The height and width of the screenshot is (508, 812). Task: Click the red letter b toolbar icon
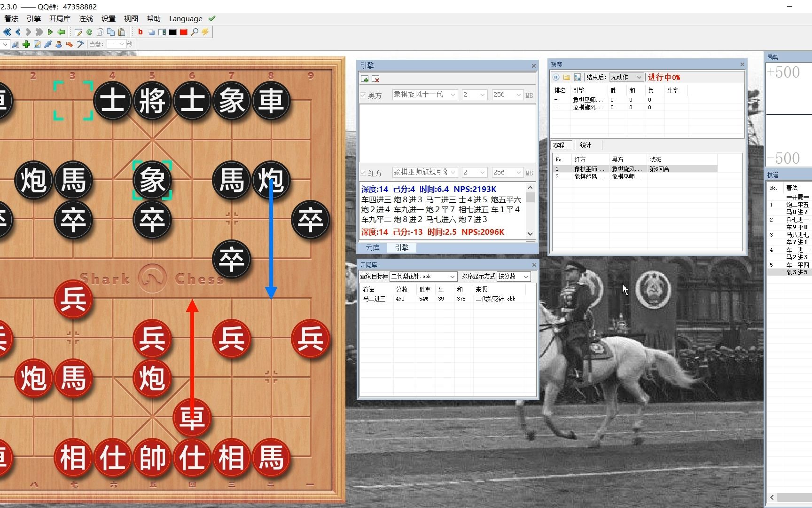140,32
